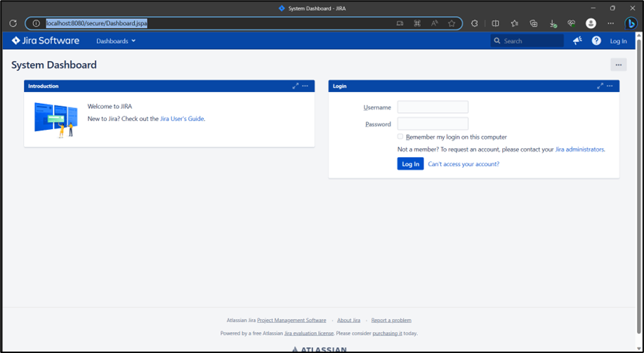Open Report a problem footer link

[x=391, y=320]
